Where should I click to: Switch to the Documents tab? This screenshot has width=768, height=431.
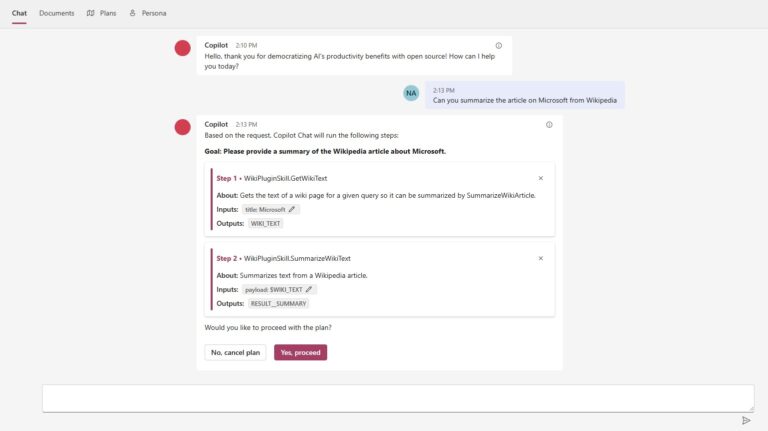tap(57, 13)
